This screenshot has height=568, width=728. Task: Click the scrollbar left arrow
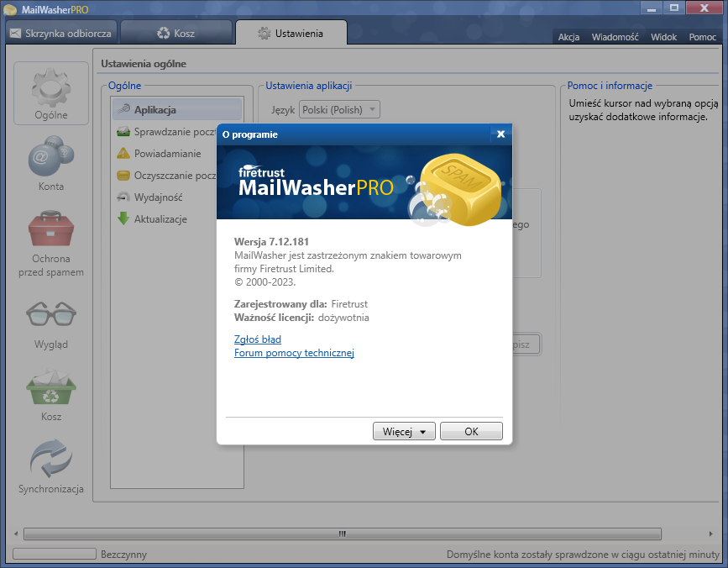pos(16,534)
